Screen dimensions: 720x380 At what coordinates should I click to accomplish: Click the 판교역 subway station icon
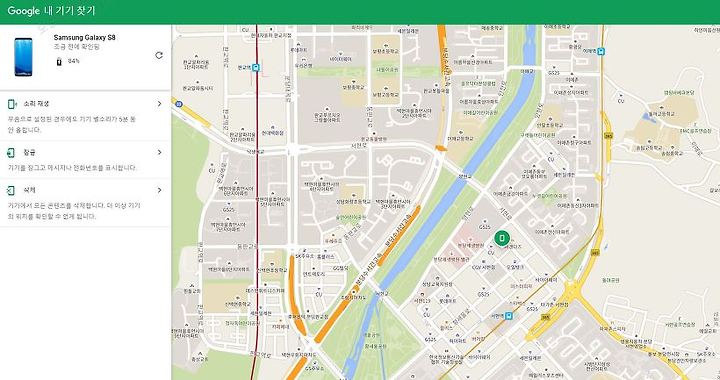[256, 68]
